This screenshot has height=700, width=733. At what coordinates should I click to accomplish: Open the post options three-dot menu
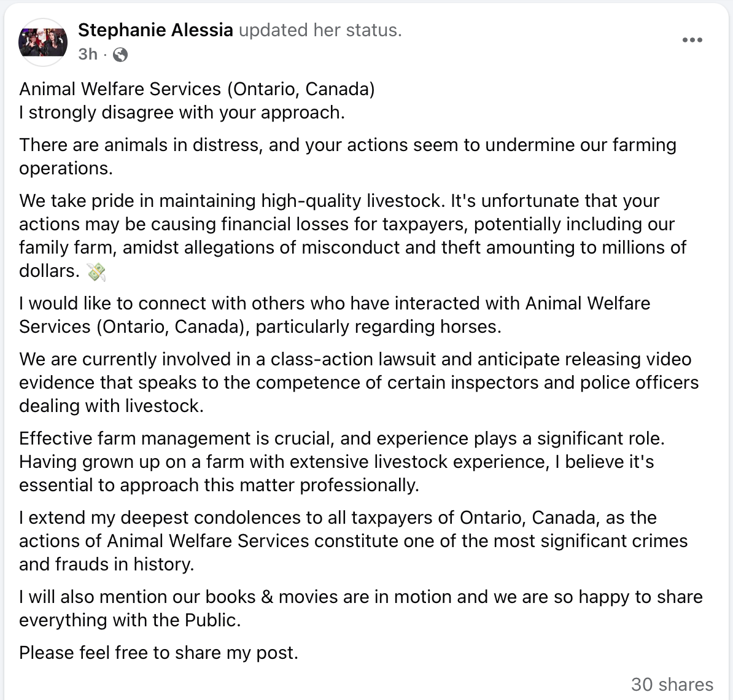[692, 41]
